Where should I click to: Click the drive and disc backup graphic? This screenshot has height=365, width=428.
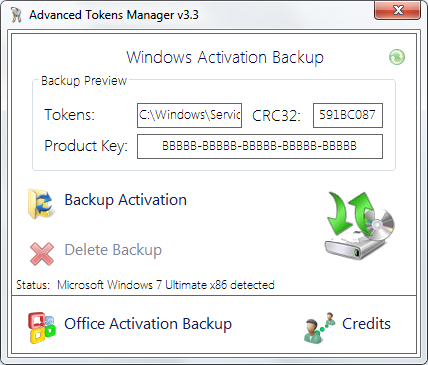pos(359,225)
